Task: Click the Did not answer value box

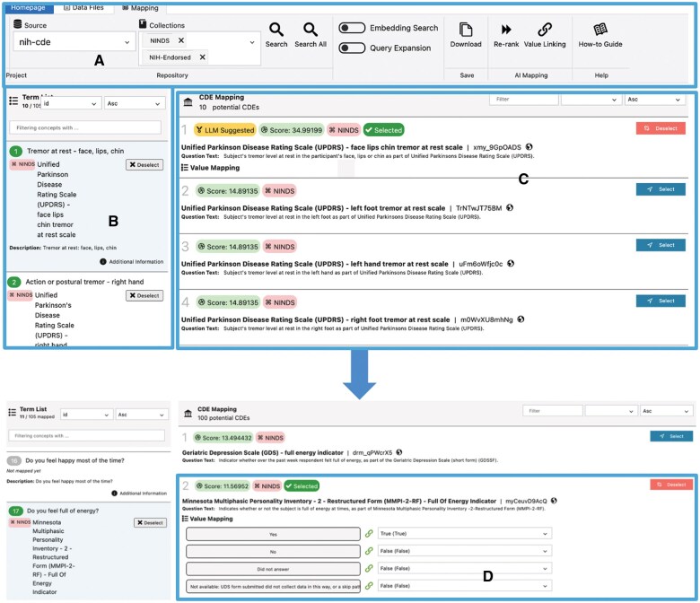Action: (273, 569)
